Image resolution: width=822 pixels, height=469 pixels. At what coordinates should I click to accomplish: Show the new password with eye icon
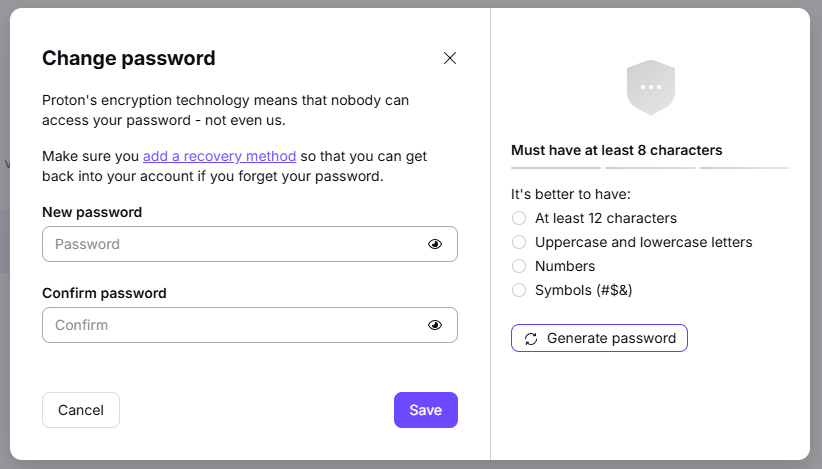click(x=435, y=244)
